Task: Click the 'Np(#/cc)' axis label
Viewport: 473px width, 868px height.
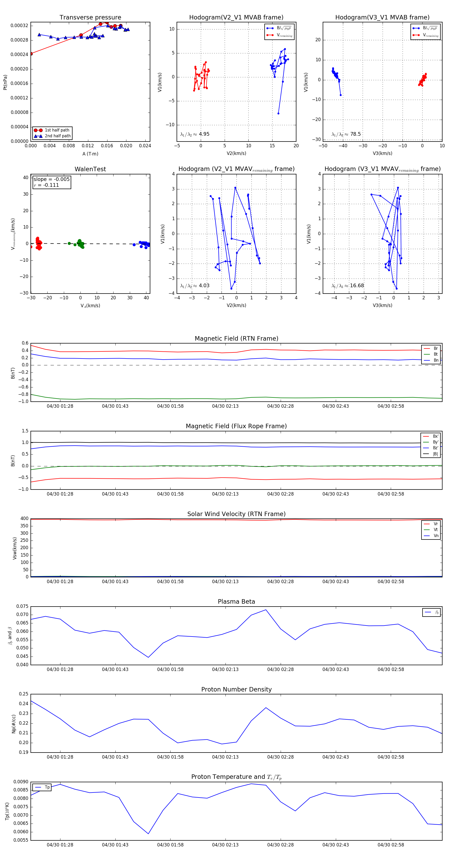Action: click(14, 724)
